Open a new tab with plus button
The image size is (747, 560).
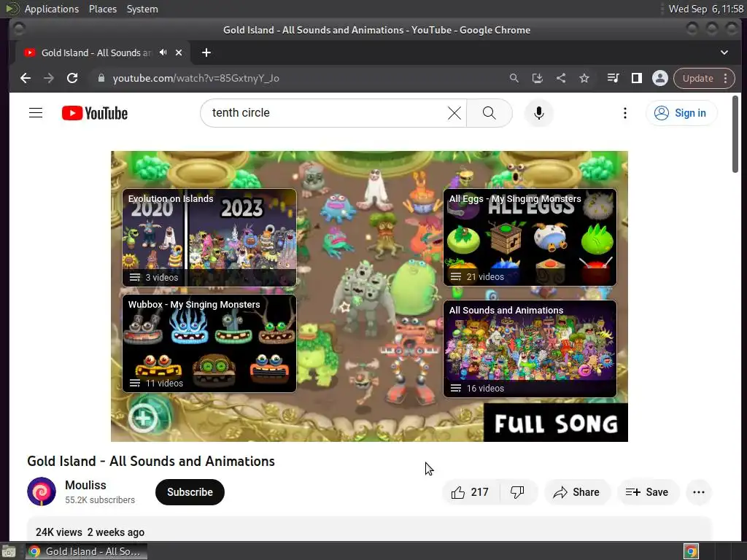pos(206,52)
